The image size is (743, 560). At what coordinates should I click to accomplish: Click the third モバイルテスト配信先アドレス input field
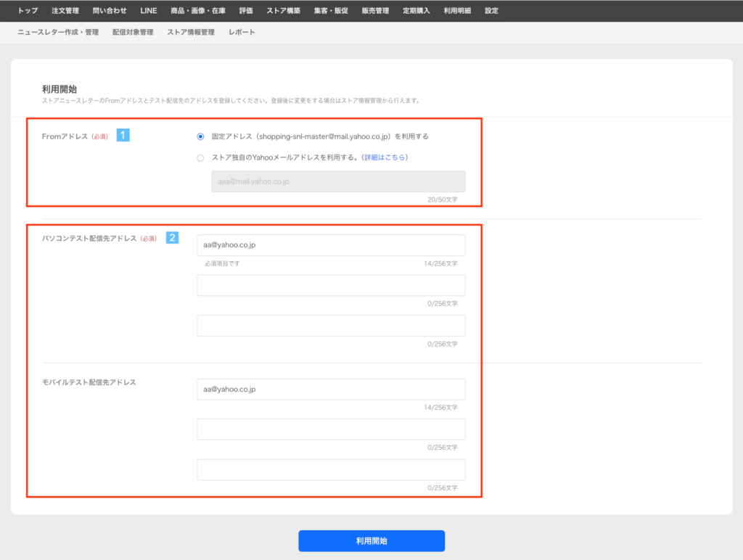331,470
